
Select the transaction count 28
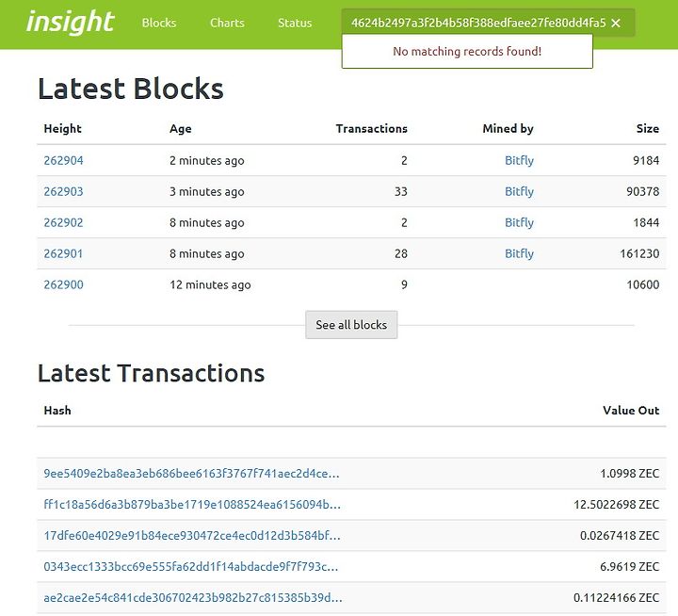(x=401, y=253)
